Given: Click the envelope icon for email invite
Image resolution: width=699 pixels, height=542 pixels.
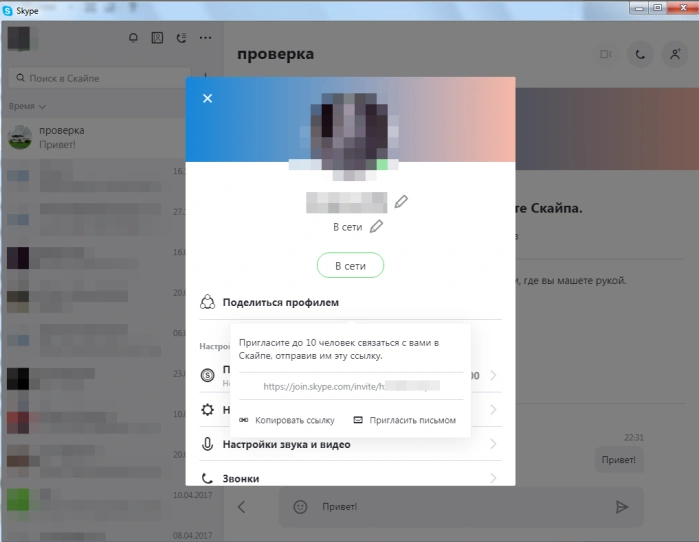Looking at the screenshot, I should [358, 420].
